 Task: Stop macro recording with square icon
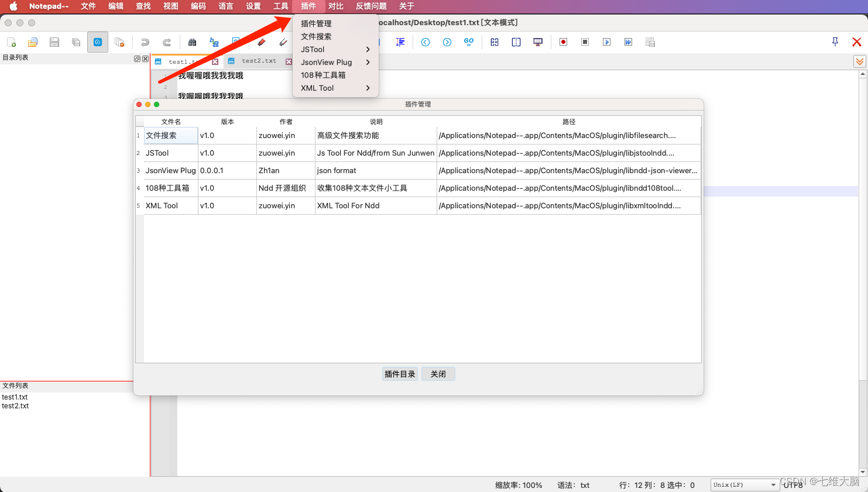[585, 42]
